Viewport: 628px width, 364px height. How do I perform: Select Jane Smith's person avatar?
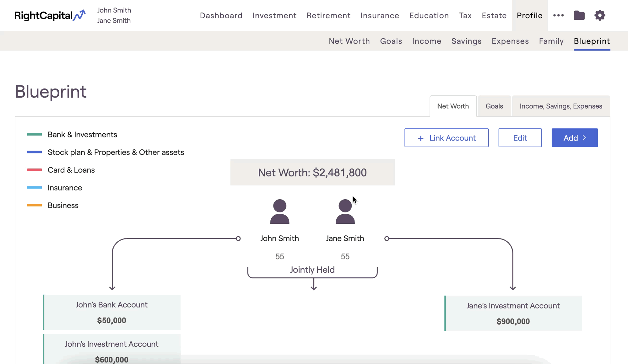tap(345, 211)
